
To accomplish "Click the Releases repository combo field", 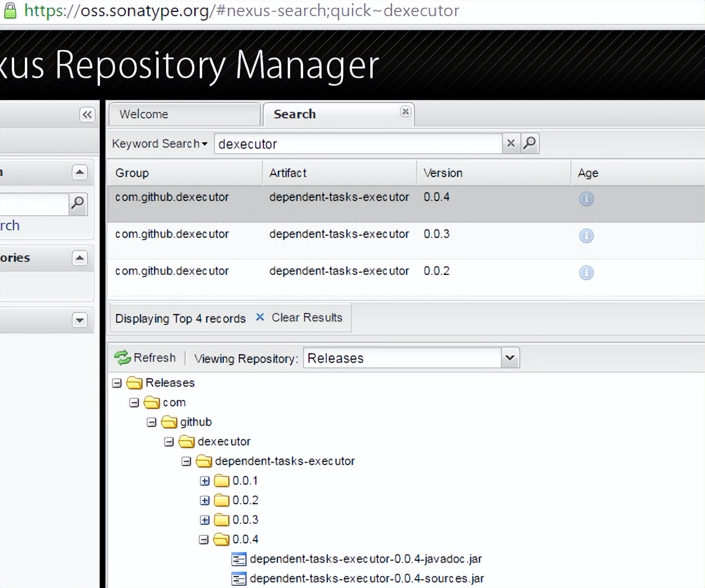I will pyautogui.click(x=402, y=358).
